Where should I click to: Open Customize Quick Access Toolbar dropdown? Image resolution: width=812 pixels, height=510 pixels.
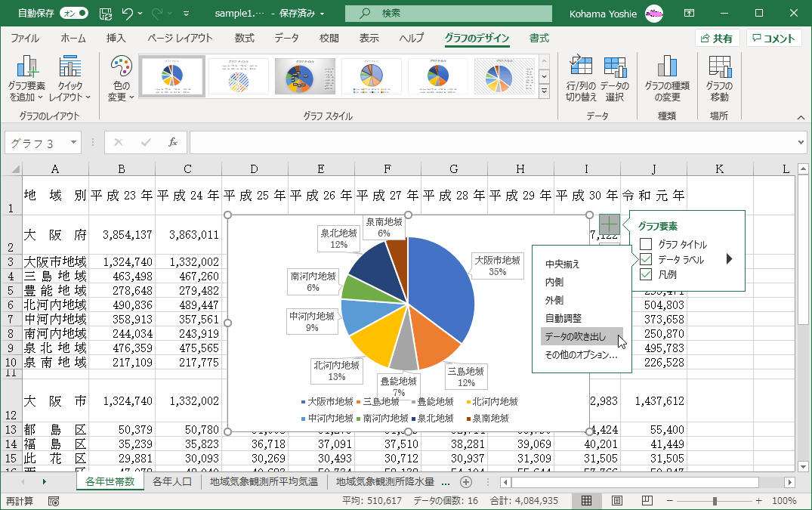[x=186, y=14]
